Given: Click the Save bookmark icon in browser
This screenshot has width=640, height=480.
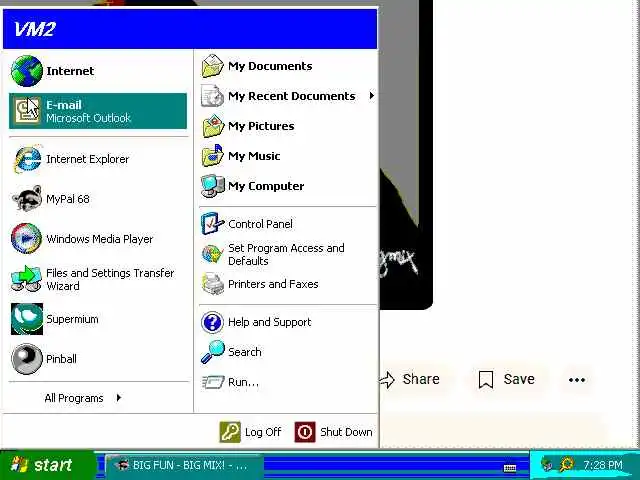Looking at the screenshot, I should 486,380.
